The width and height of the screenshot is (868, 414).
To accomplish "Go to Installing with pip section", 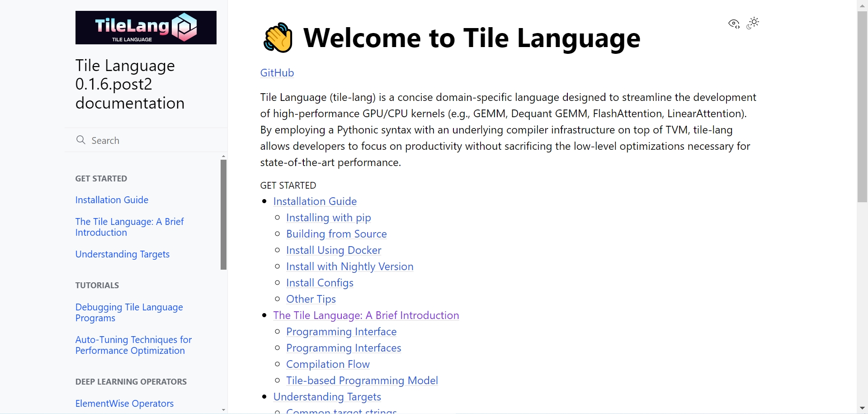I will (328, 218).
